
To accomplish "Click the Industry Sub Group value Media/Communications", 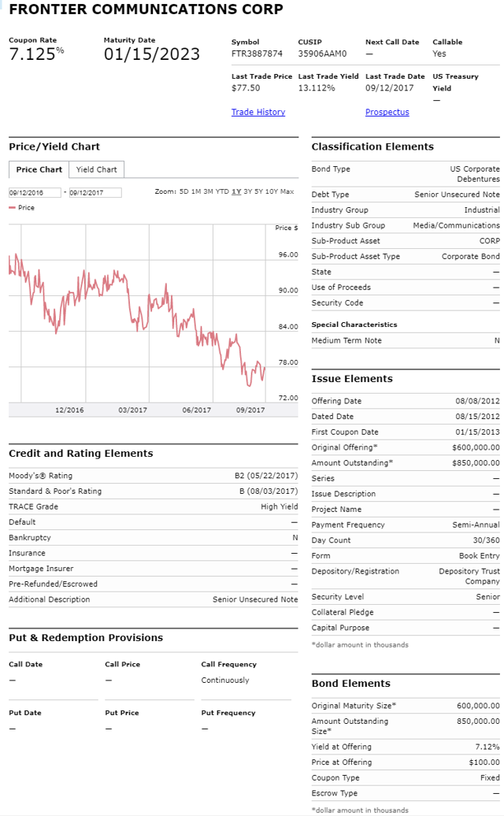I will [x=456, y=225].
